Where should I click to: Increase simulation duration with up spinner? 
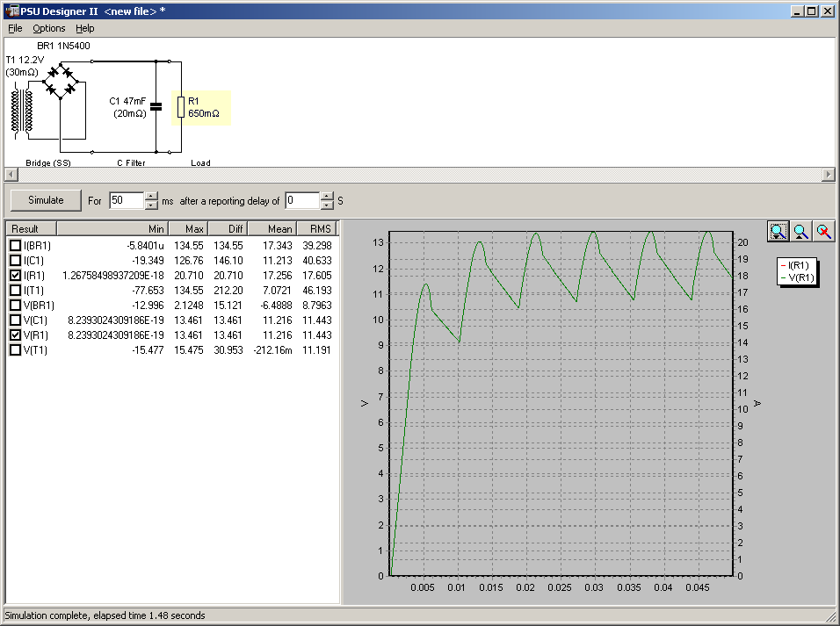pyautogui.click(x=152, y=196)
